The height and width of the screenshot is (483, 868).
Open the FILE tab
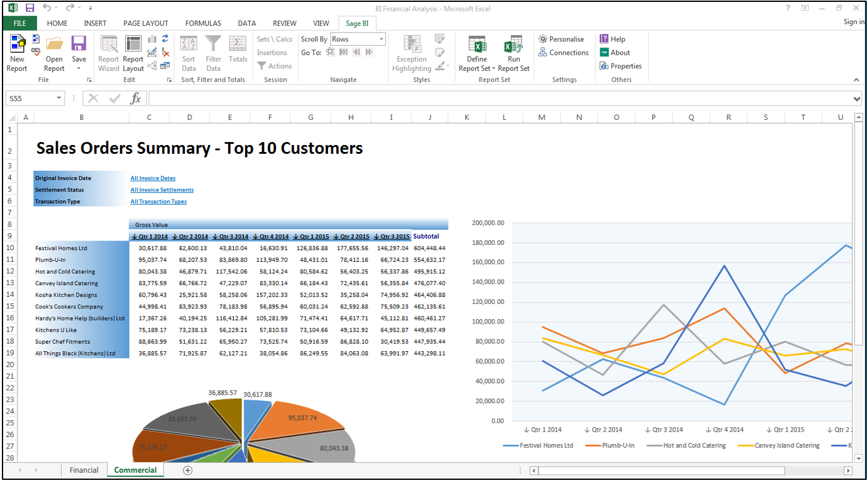pos(20,23)
